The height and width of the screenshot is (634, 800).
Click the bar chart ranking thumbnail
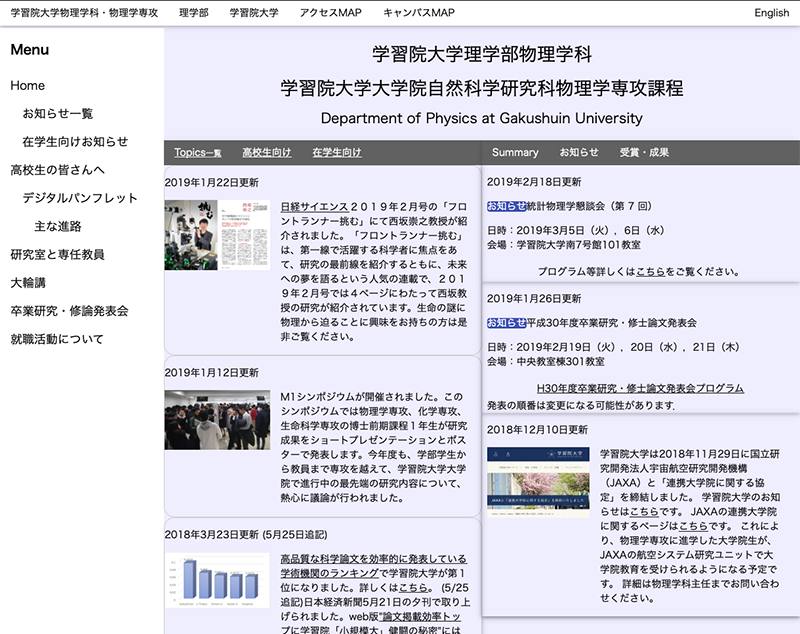point(217,580)
